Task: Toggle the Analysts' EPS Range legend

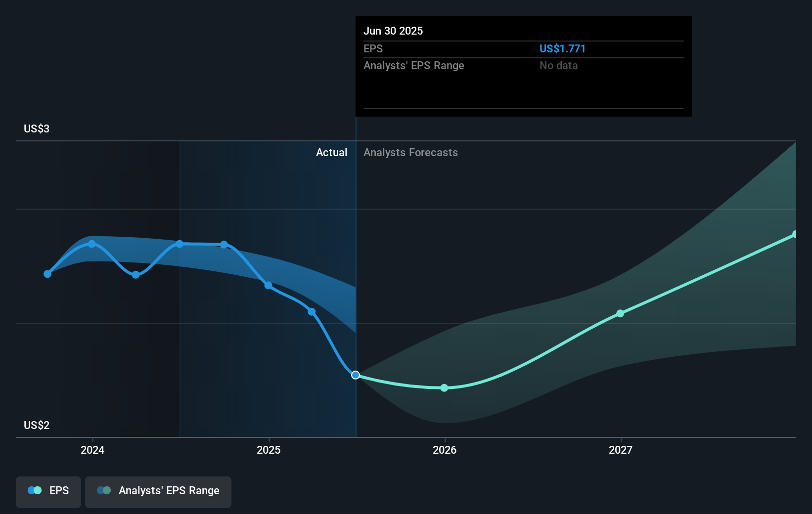Action: [x=158, y=492]
